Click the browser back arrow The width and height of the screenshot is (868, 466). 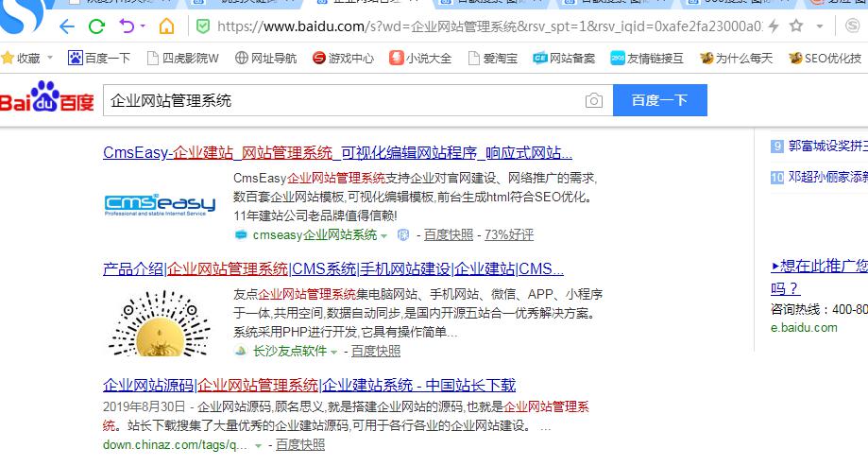pyautogui.click(x=67, y=26)
